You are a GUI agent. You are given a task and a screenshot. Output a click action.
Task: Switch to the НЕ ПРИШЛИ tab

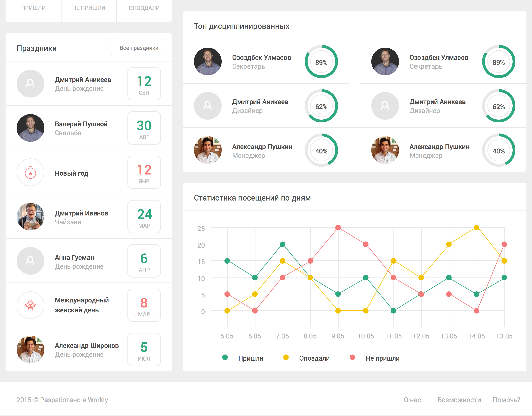pyautogui.click(x=89, y=8)
